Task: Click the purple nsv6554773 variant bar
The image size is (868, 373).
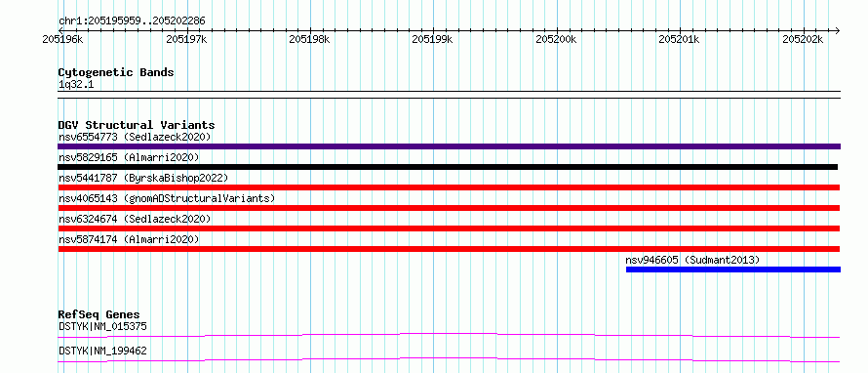Action: (x=449, y=146)
